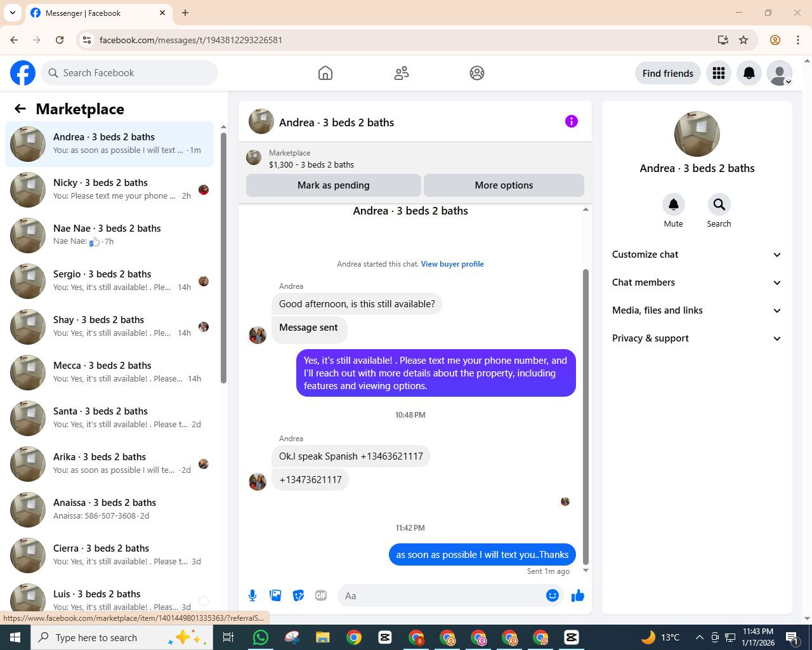Open the notifications bell icon

749,73
